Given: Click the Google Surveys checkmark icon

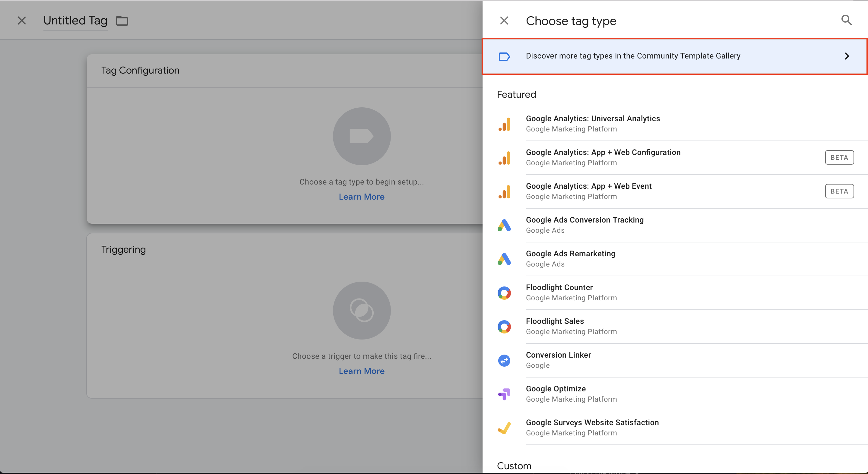Looking at the screenshot, I should tap(504, 428).
